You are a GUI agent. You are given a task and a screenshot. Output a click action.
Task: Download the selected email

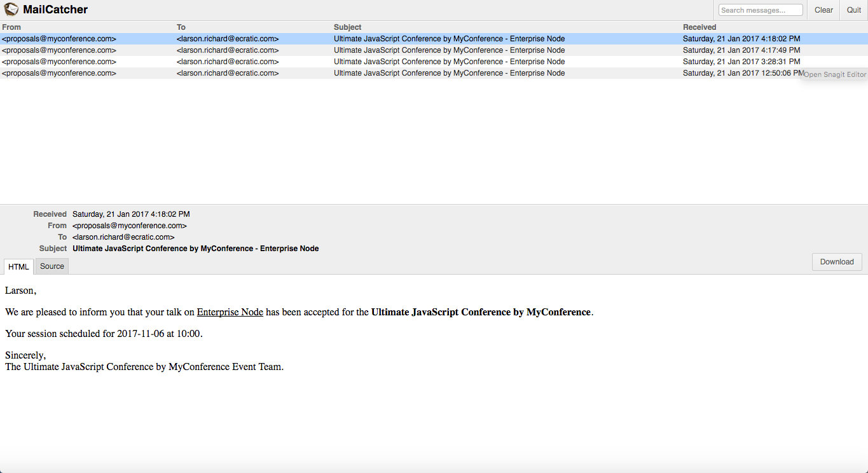(x=837, y=262)
